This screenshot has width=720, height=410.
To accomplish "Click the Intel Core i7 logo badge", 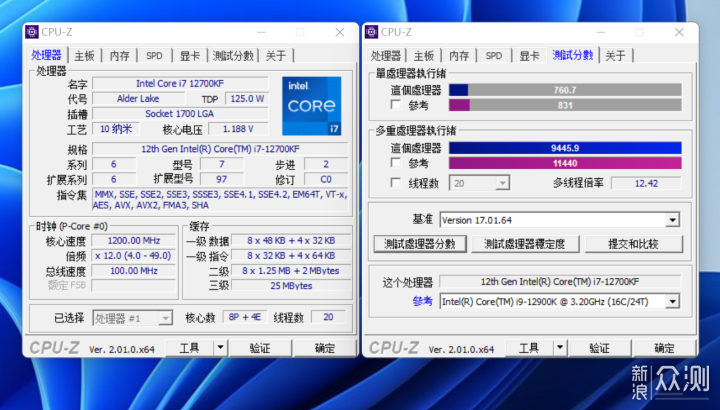I will tap(311, 106).
